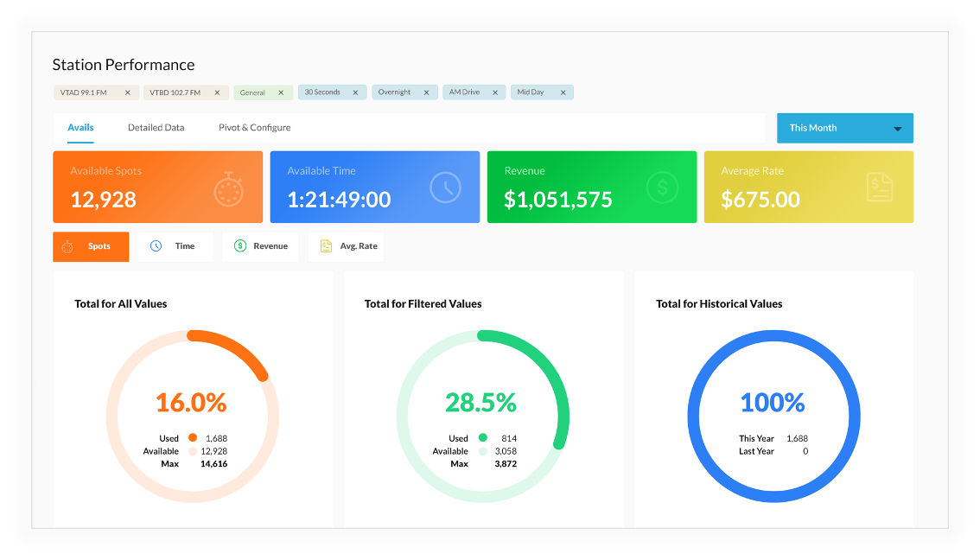Click the Max value 3,872
The width and height of the screenshot is (980, 560).
coord(506,464)
